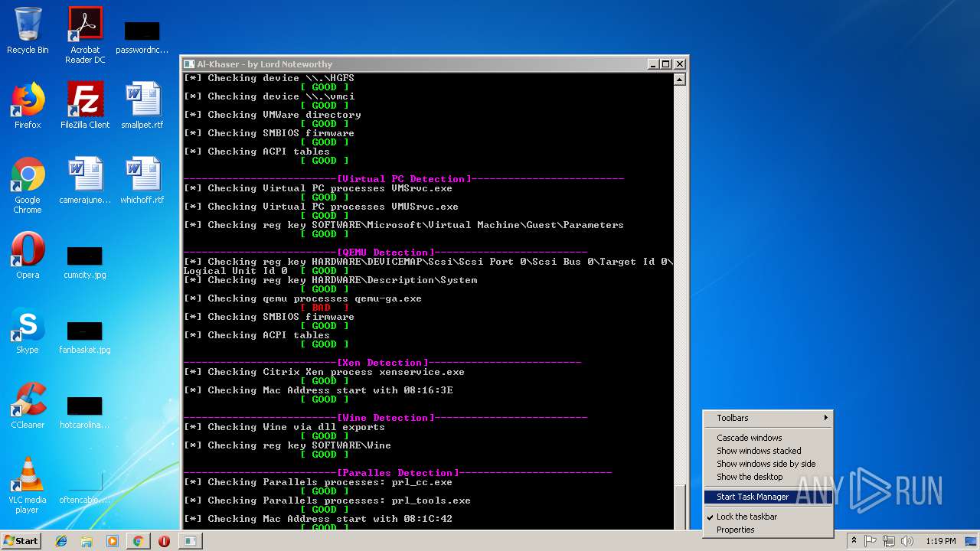The height and width of the screenshot is (551, 980).
Task: Click the taskbar clock showing 1:19 PM
Action: pos(941,541)
